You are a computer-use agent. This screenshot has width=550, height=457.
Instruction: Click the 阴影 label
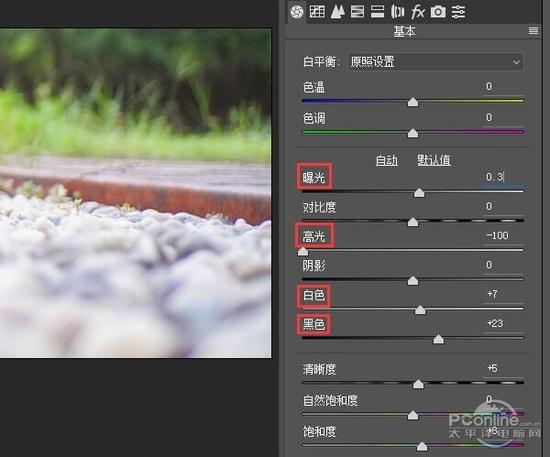[314, 266]
